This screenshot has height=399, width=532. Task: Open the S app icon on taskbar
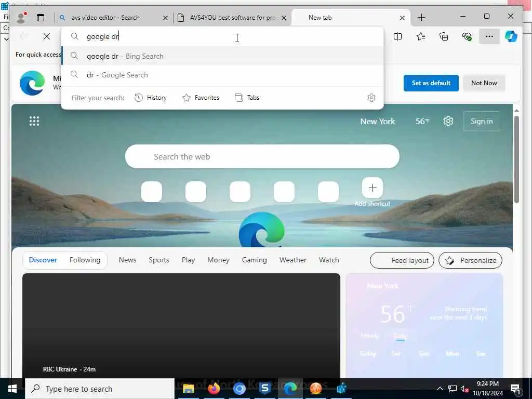click(264, 389)
